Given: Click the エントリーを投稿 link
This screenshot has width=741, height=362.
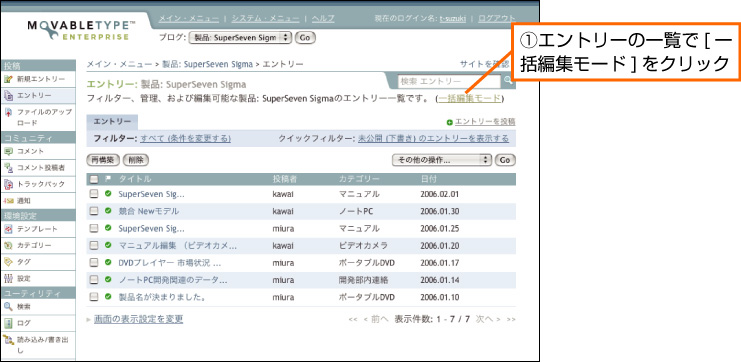Looking at the screenshot, I should click(x=485, y=122).
